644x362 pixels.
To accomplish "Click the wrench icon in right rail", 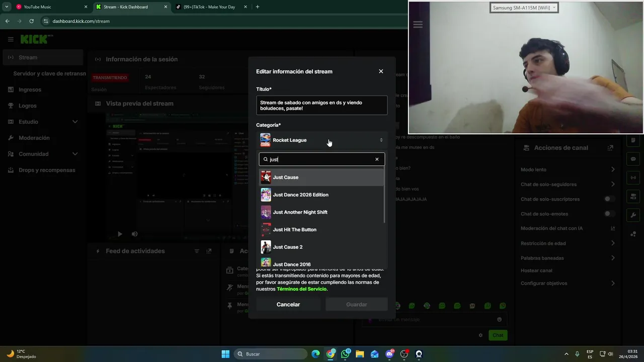I will click(x=633, y=215).
